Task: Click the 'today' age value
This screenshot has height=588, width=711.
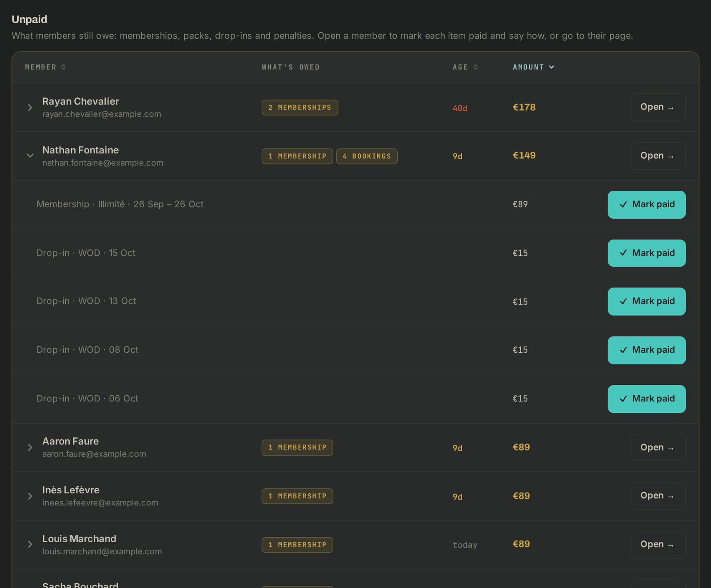Action: click(x=465, y=545)
